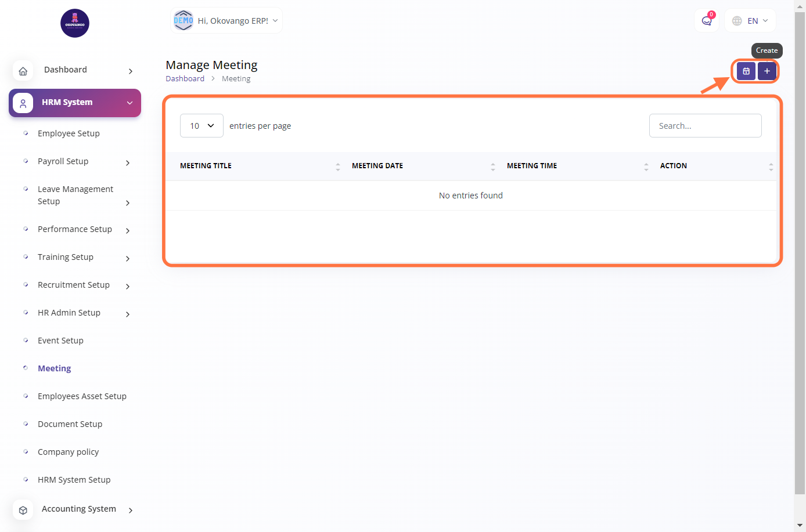Screen dimensions: 806x532
Task: Click the Dashboard breadcrumb link
Action: (185, 79)
